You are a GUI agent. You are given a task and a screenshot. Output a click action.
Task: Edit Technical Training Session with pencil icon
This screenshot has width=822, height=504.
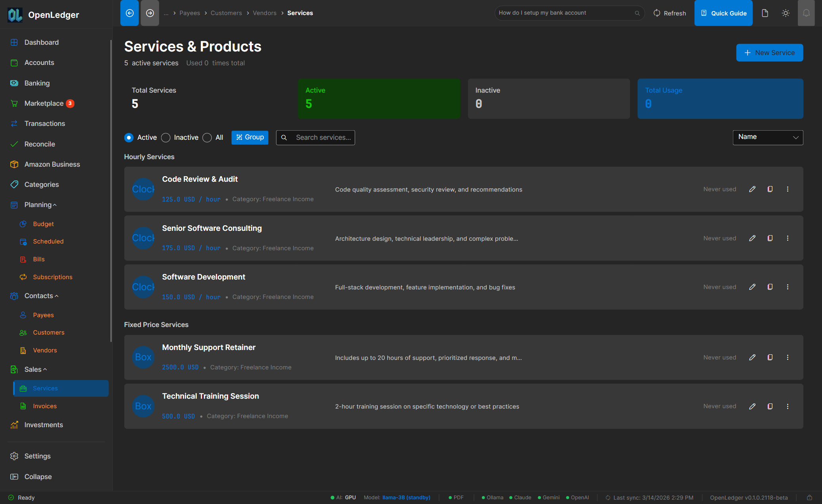pos(752,406)
